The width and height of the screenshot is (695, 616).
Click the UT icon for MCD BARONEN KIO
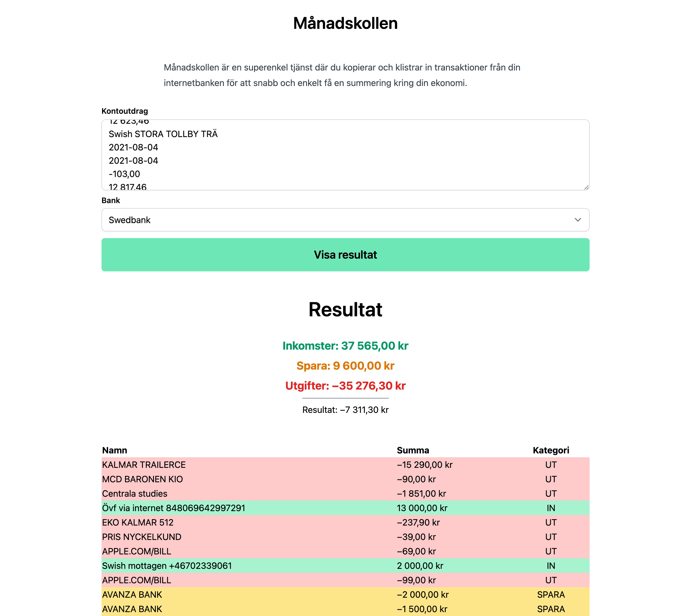coord(551,479)
